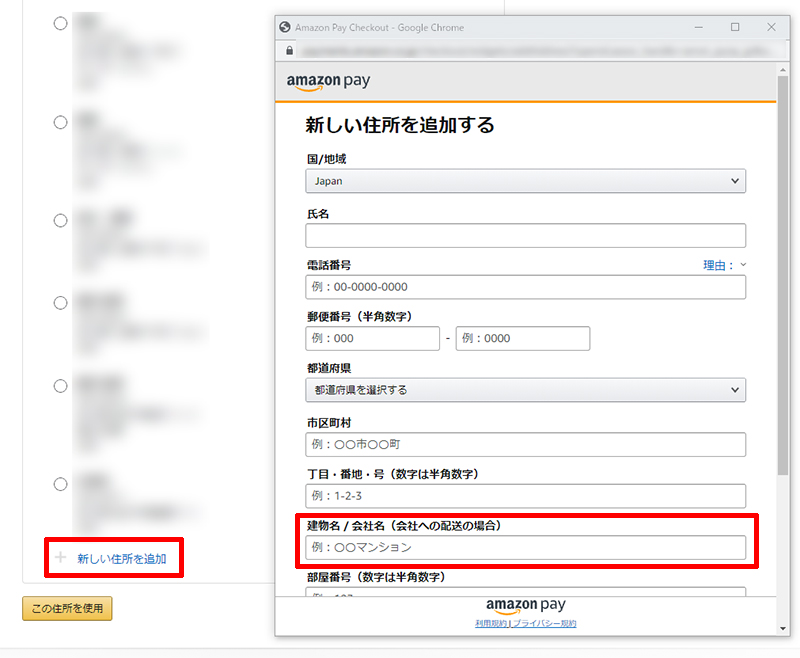Close the Amazon Pay Checkout window
Image resolution: width=800 pixels, height=658 pixels.
click(x=771, y=27)
